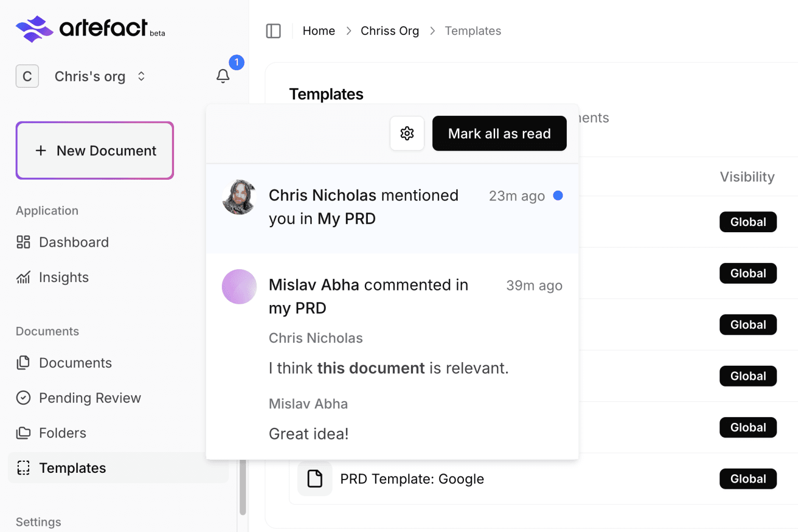Click the Pending Review checkmark icon

tap(23, 398)
